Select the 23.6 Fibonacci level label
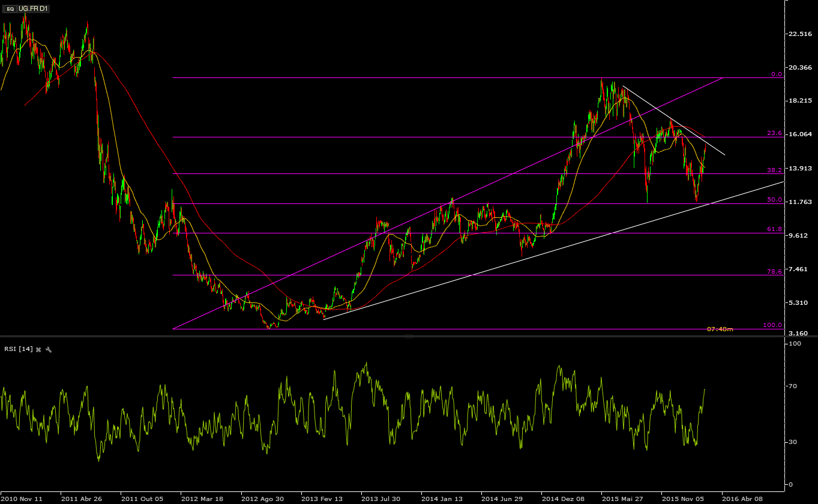Image resolution: width=818 pixels, height=504 pixels. click(x=775, y=133)
